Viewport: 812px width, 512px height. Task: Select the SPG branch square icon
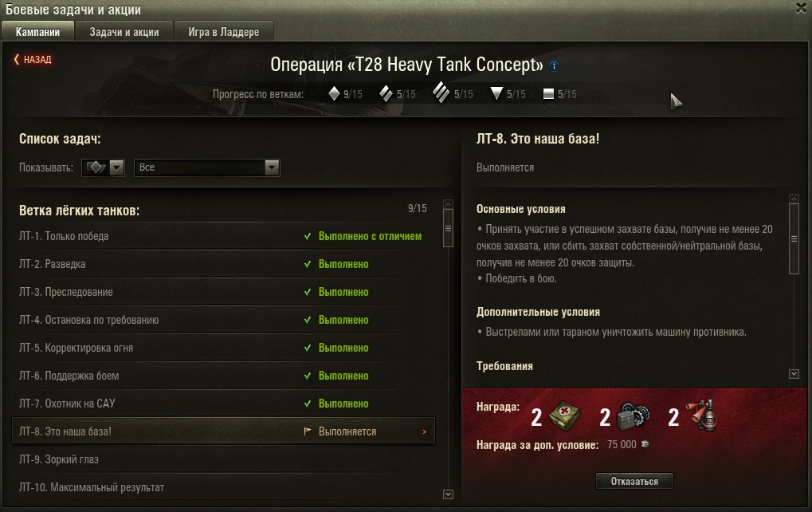tap(548, 94)
